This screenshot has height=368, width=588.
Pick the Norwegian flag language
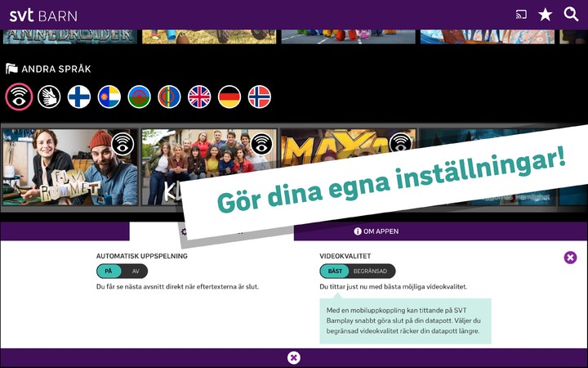[x=260, y=96]
